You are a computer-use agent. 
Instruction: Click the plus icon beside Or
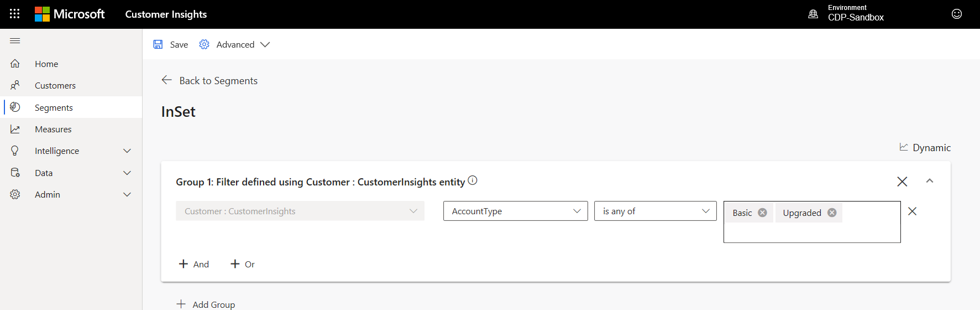235,264
